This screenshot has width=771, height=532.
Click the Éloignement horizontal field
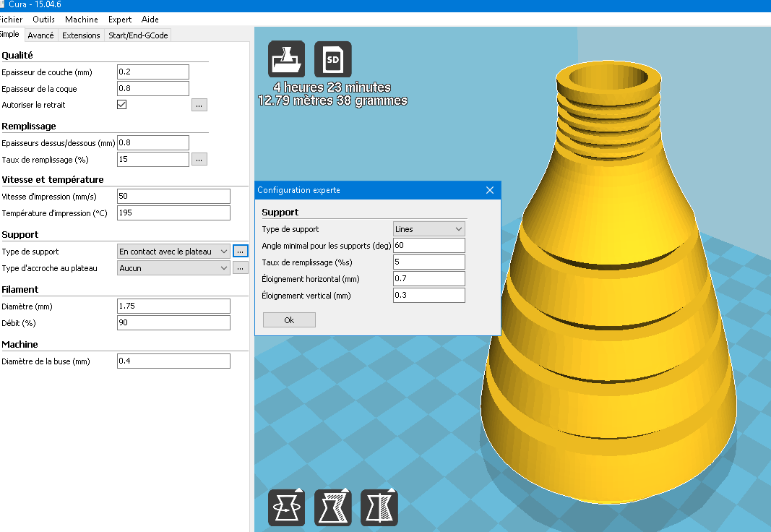point(428,278)
